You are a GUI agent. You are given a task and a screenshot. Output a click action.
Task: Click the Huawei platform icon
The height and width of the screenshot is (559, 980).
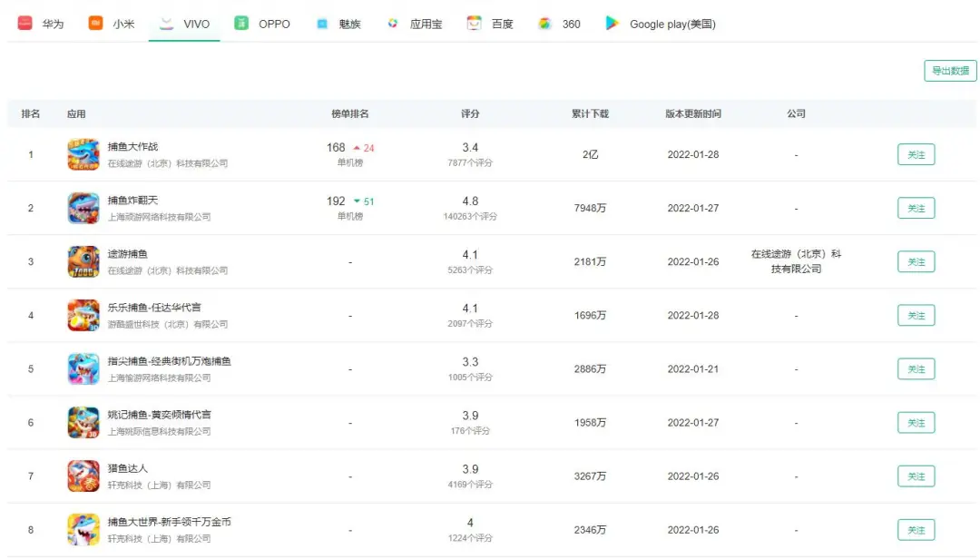(24, 23)
